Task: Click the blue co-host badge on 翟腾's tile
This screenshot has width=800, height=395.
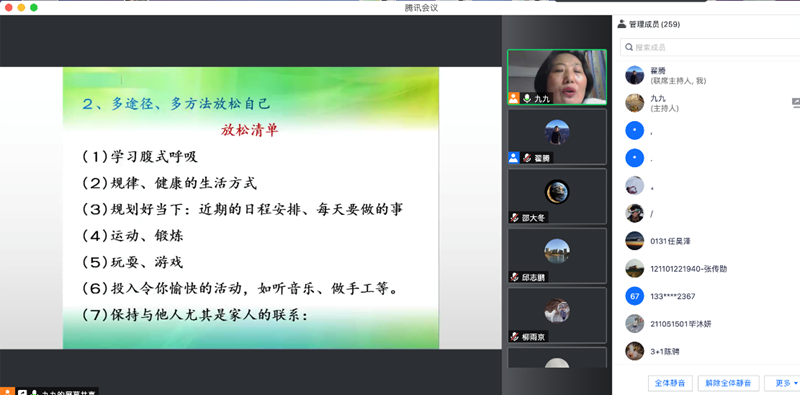Action: point(514,158)
